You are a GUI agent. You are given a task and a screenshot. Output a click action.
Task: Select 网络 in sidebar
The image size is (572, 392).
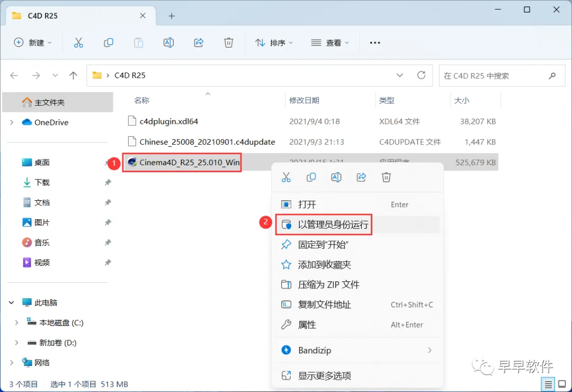point(35,363)
